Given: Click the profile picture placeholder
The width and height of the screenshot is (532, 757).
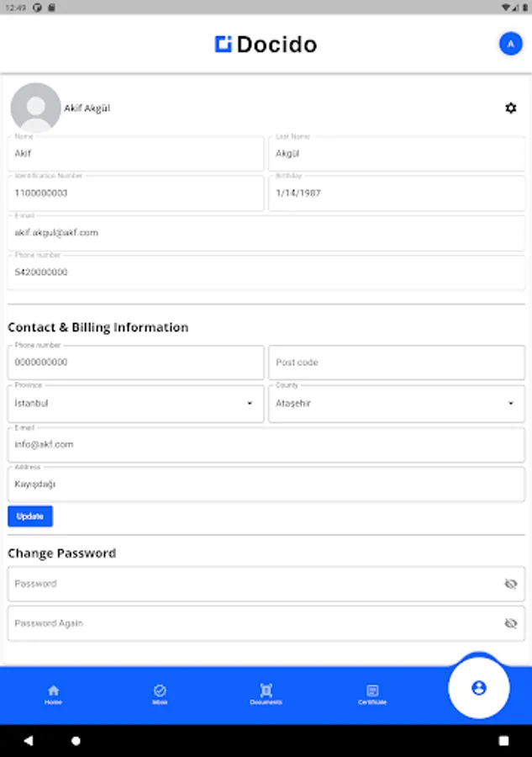Looking at the screenshot, I should click(x=35, y=108).
